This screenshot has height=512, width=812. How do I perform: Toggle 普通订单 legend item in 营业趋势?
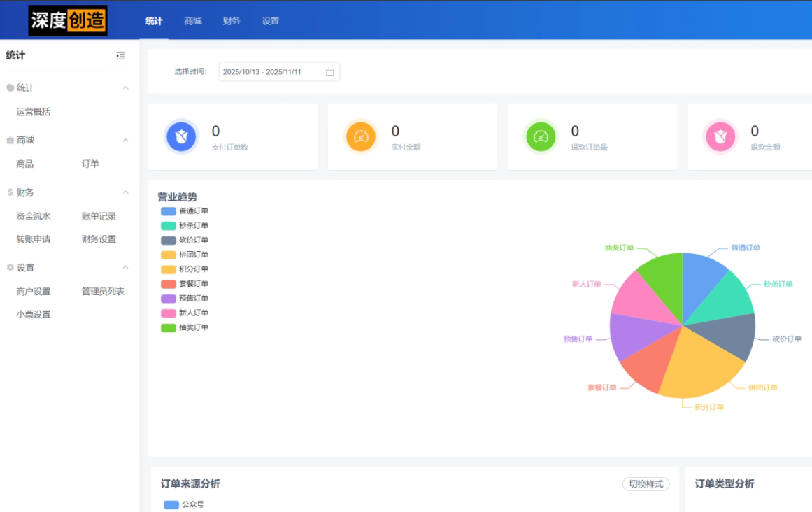point(184,211)
